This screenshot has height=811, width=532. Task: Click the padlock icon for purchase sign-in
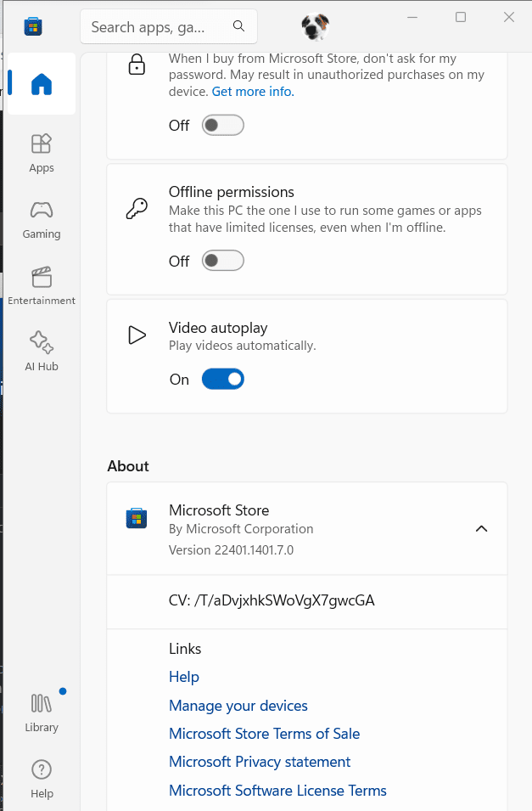click(x=137, y=65)
